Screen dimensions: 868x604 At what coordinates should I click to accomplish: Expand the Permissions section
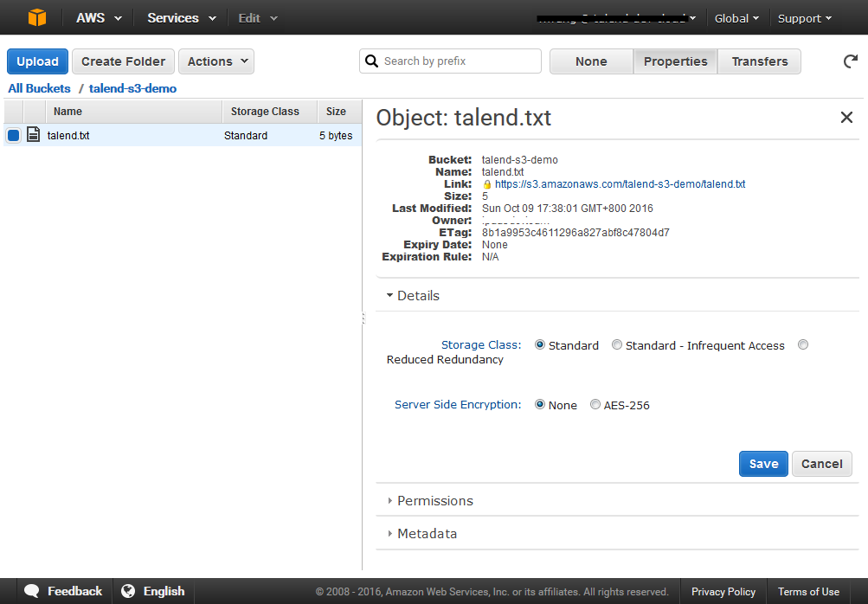(x=434, y=501)
